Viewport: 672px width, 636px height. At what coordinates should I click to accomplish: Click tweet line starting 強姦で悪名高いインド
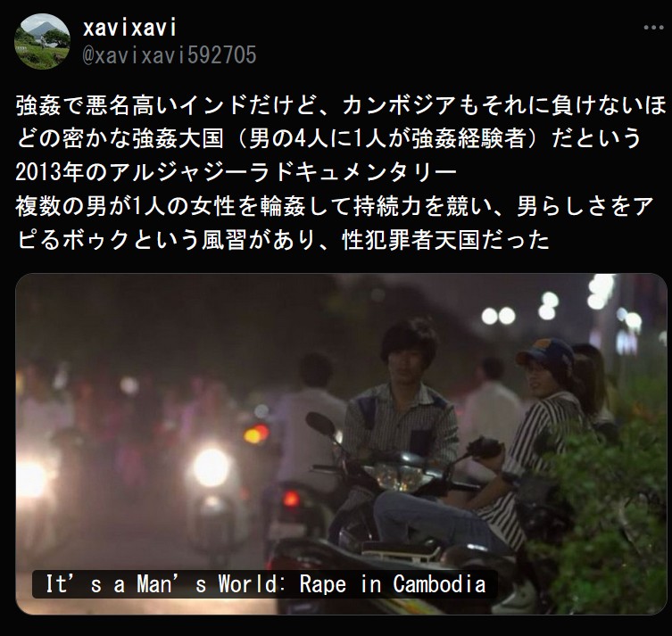(x=341, y=105)
